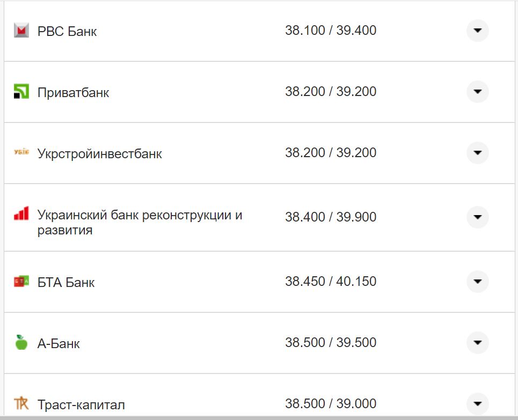Expand the А-Банк details dropdown

click(x=477, y=342)
